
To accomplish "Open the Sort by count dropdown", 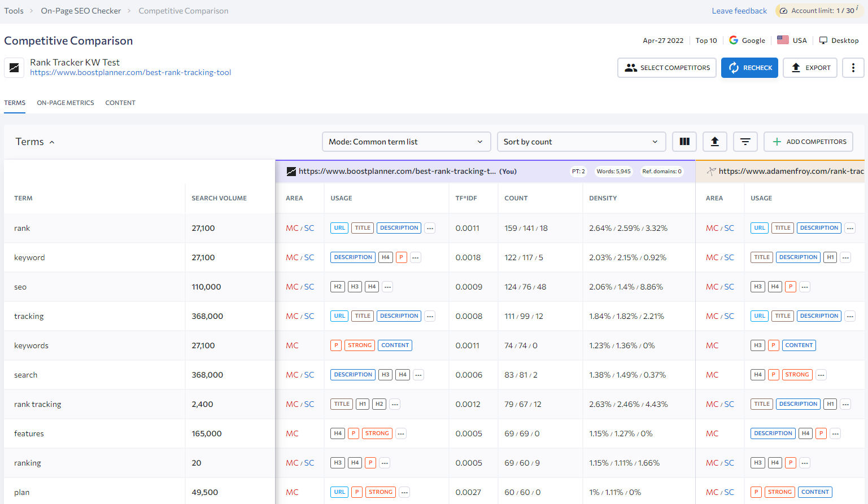I will (581, 142).
